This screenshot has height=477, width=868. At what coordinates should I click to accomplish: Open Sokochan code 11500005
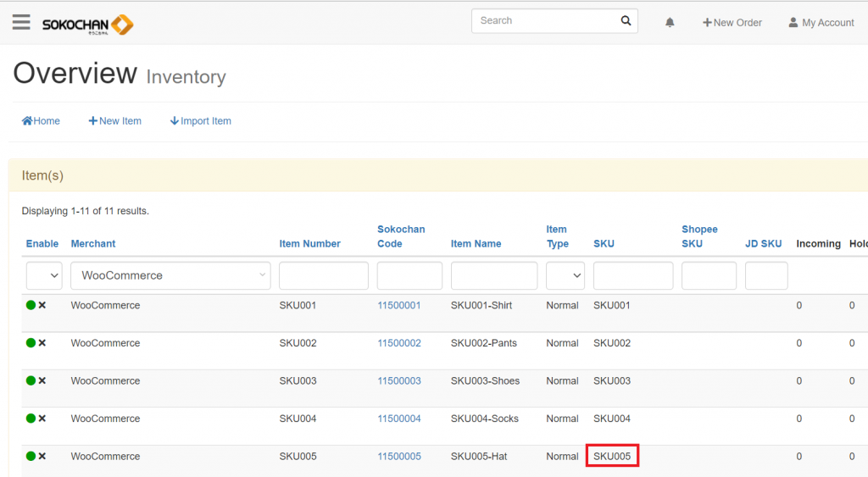(x=399, y=457)
